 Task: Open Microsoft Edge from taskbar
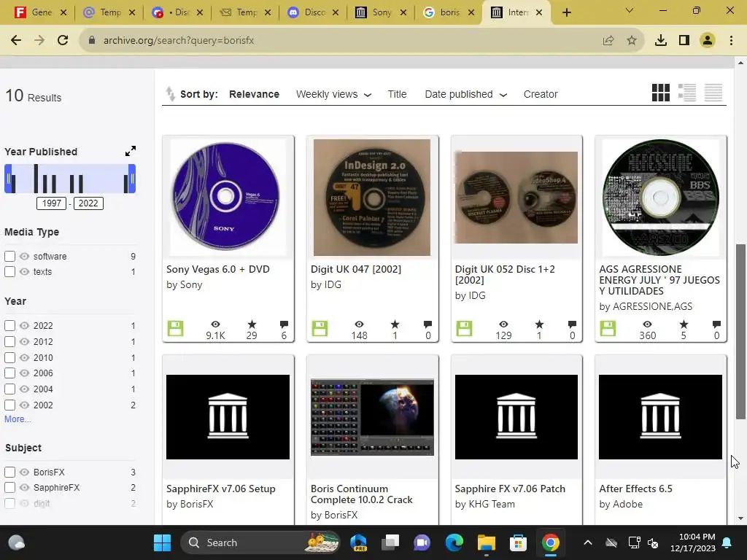(x=454, y=542)
